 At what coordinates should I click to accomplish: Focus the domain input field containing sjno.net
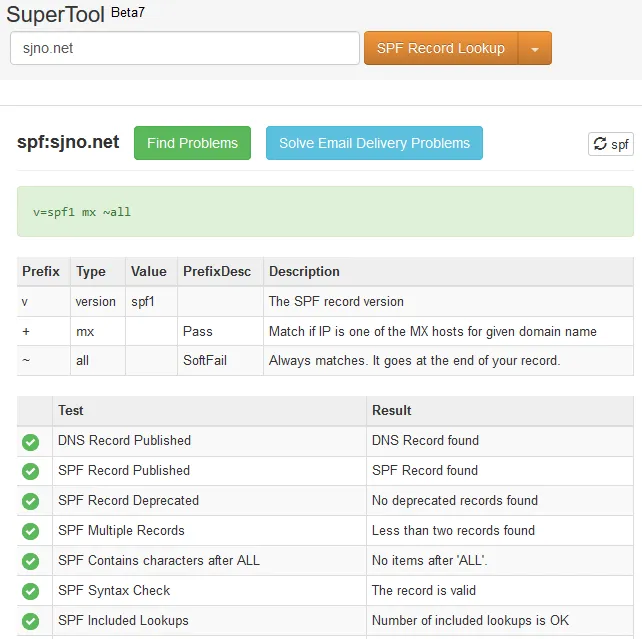(x=185, y=48)
